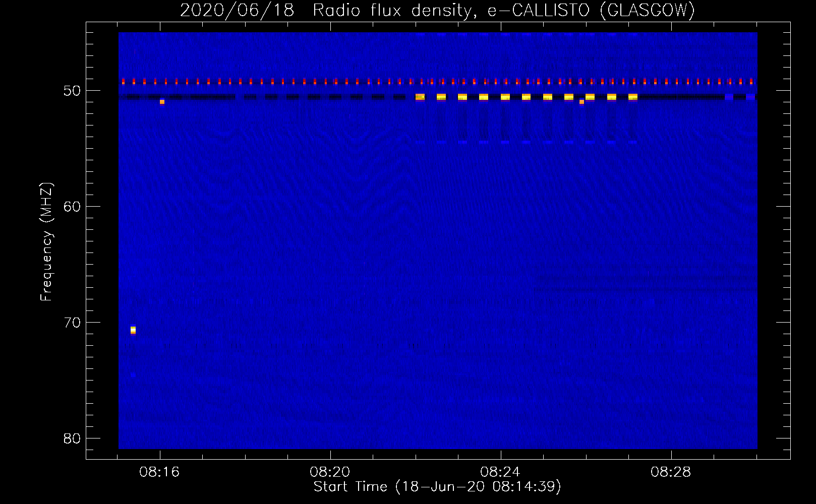
Task: Select the 08:16 time tick label
Action: [160, 472]
